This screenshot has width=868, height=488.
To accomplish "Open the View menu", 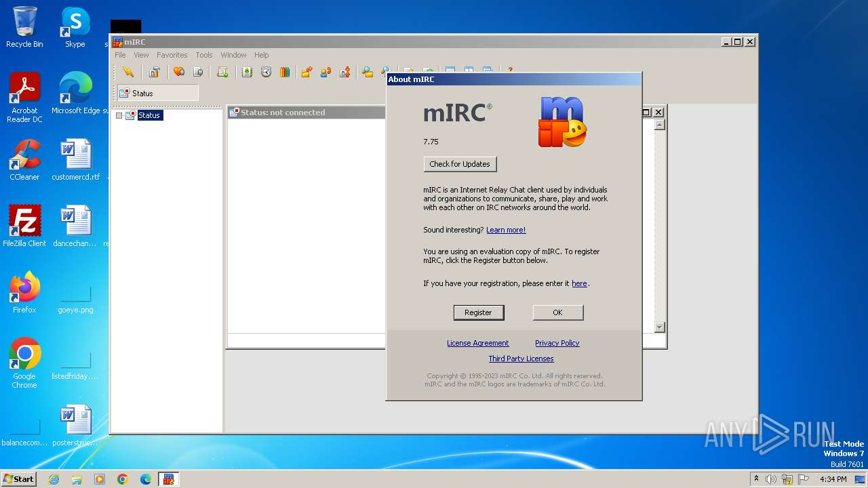I will tap(141, 55).
